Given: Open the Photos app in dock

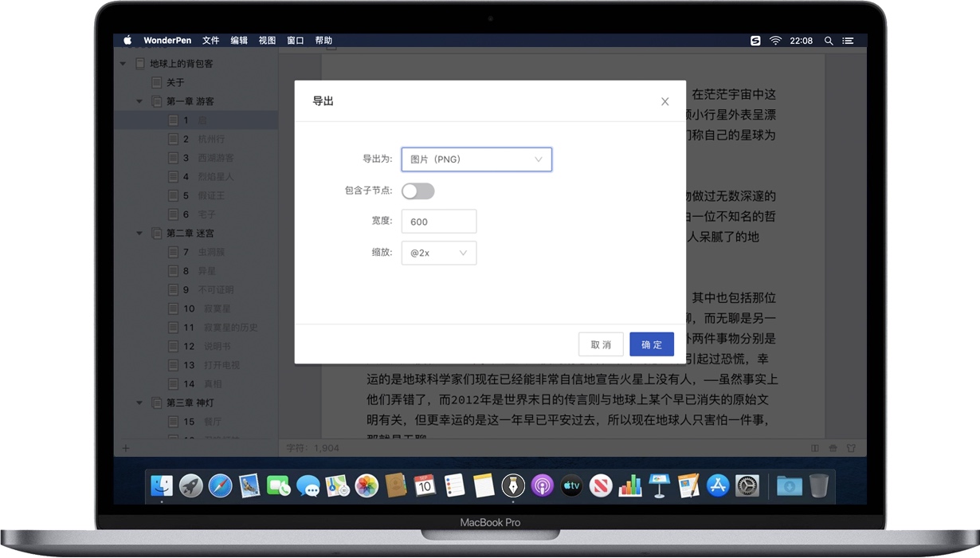Looking at the screenshot, I should coord(367,485).
